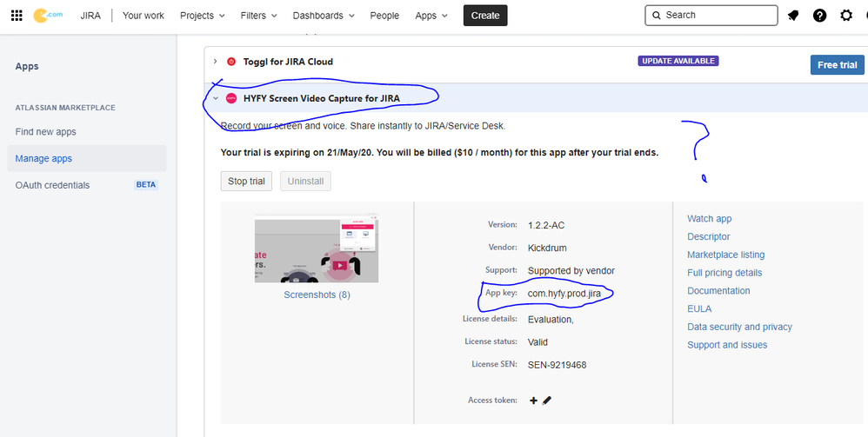Click the Evaluation license details text
This screenshot has width=868, height=437.
click(551, 319)
